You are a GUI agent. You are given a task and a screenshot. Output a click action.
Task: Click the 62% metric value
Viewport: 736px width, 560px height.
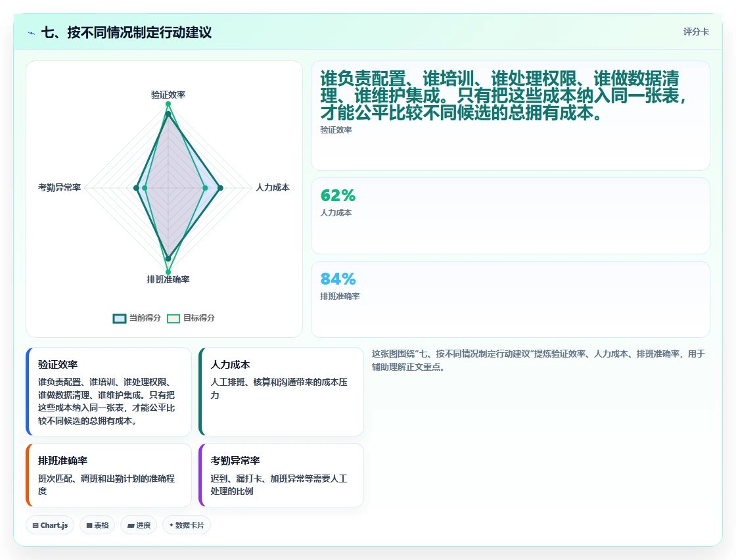(x=338, y=195)
